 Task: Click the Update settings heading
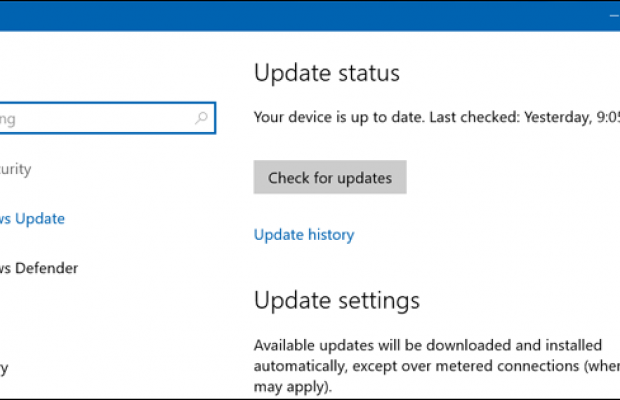[337, 300]
